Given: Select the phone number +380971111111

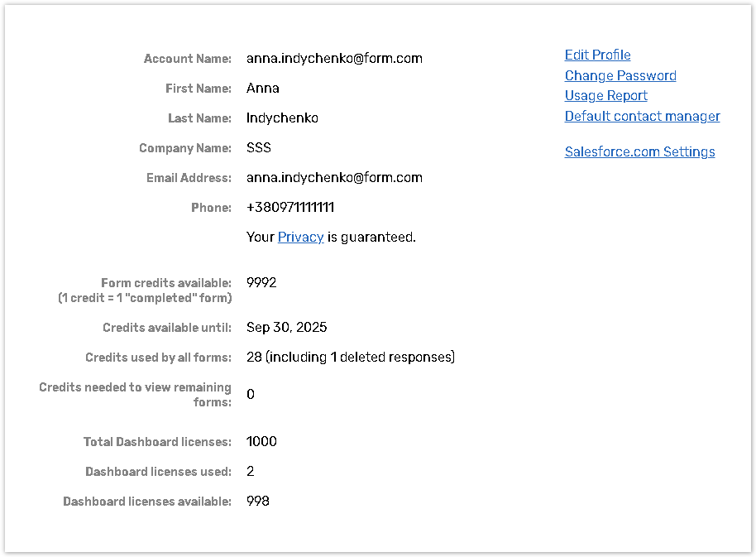Looking at the screenshot, I should tap(290, 208).
